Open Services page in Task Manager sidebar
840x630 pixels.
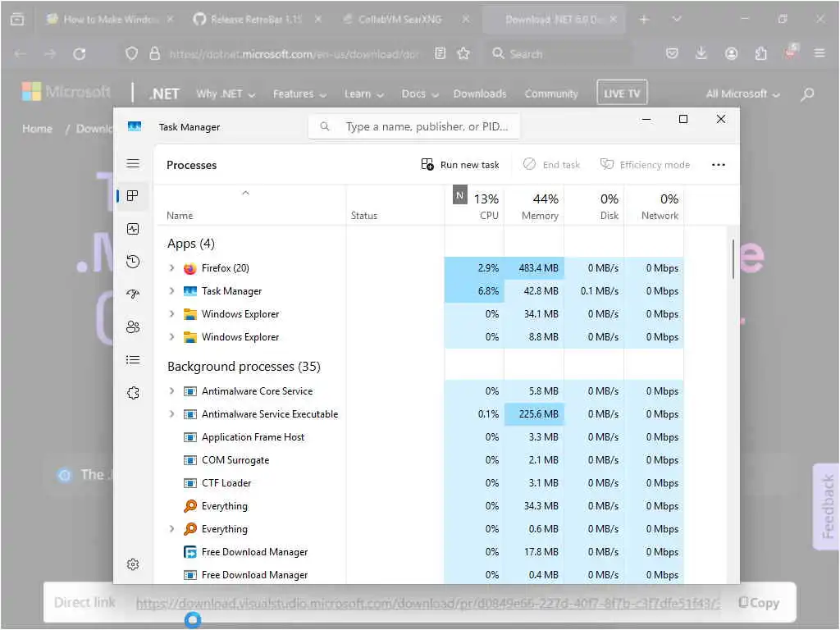(133, 393)
